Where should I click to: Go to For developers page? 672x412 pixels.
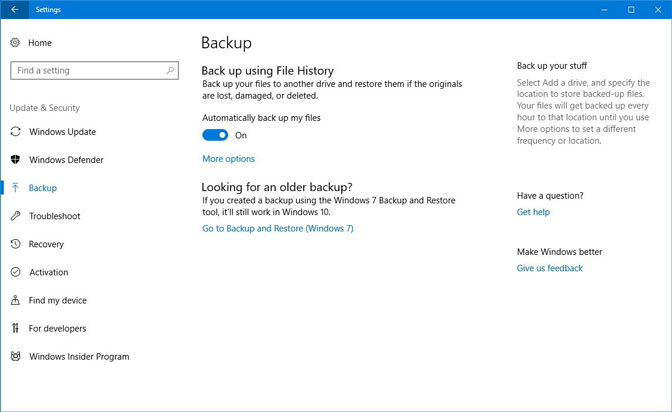coord(57,328)
